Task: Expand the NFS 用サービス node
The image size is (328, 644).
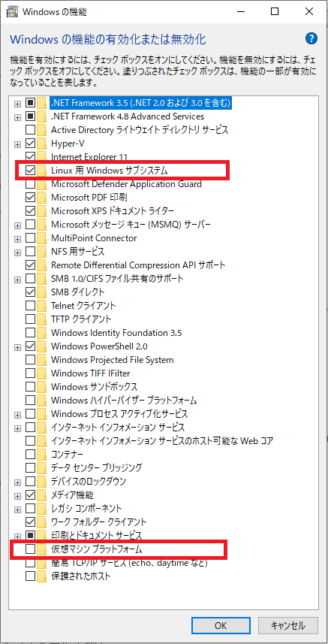Action: click(x=17, y=252)
